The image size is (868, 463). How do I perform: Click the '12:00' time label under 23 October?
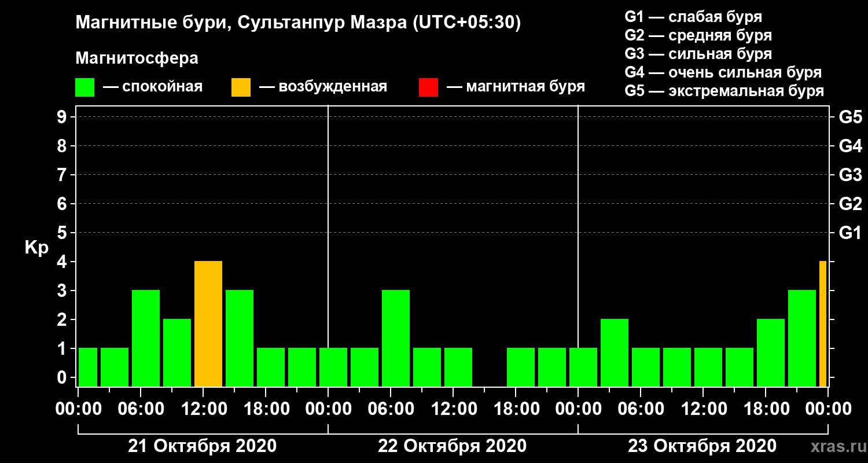(x=704, y=409)
